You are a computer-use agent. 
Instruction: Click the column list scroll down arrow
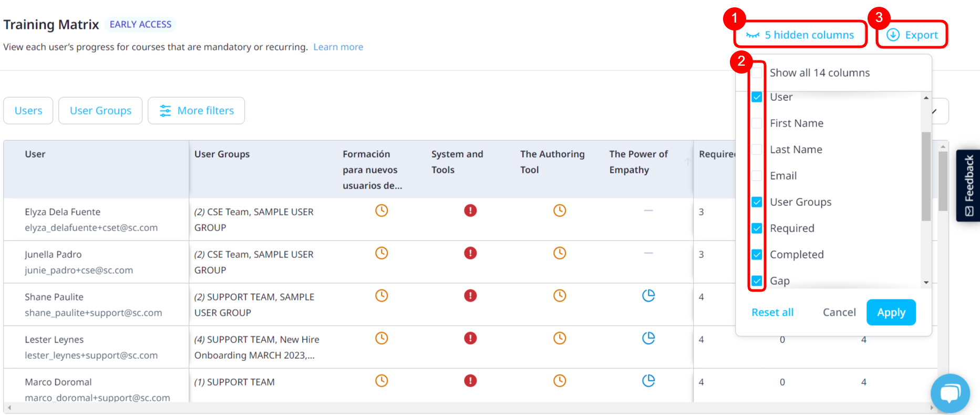(926, 283)
